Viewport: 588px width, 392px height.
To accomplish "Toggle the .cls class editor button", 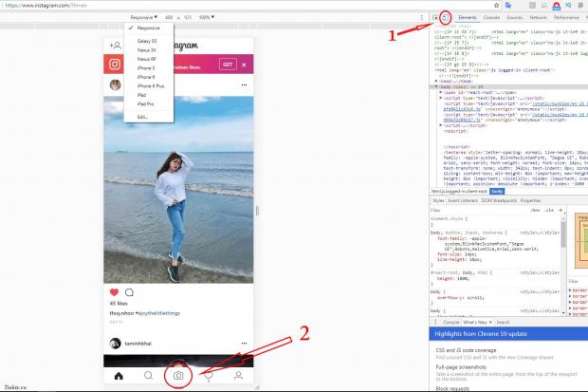I will [x=549, y=210].
